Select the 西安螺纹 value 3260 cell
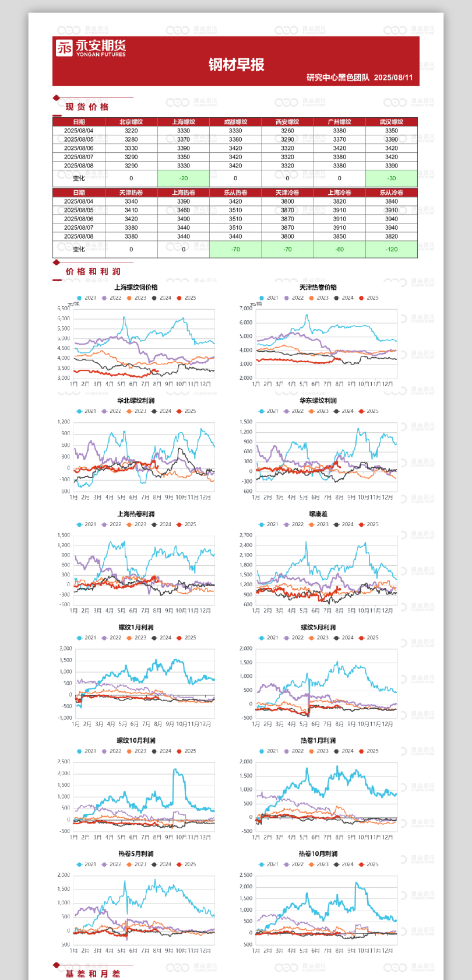This screenshot has width=472, height=980. [x=287, y=131]
